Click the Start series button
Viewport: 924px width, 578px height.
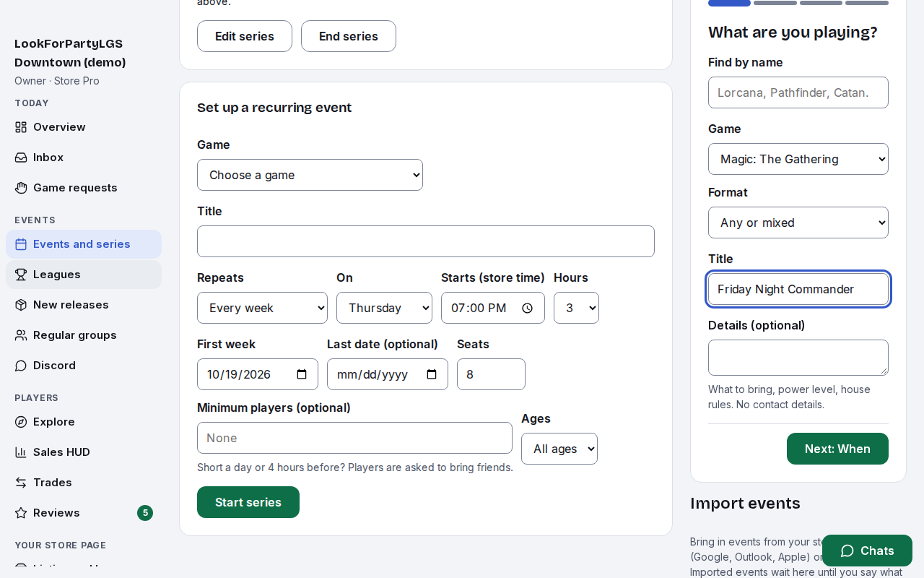248,502
